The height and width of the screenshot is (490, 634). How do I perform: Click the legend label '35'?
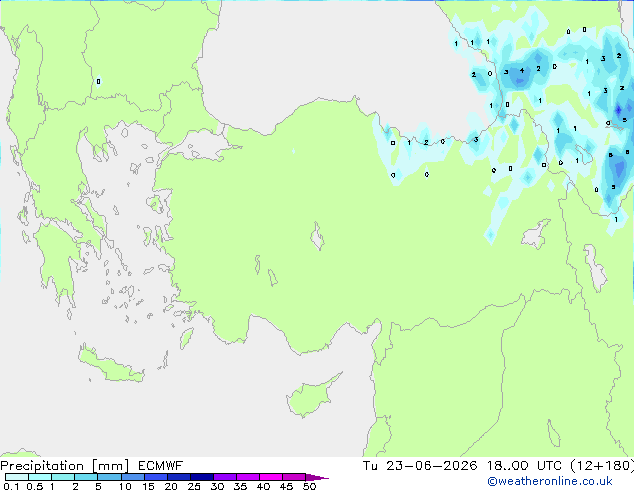point(240,486)
